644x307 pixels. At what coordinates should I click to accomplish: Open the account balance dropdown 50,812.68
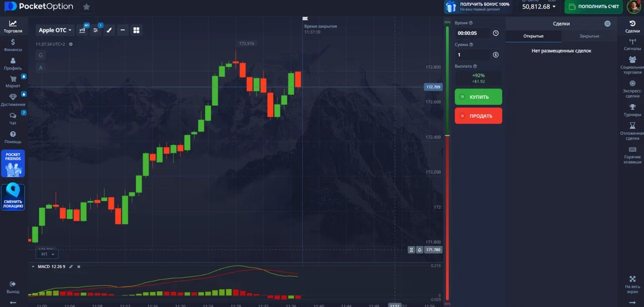[539, 7]
